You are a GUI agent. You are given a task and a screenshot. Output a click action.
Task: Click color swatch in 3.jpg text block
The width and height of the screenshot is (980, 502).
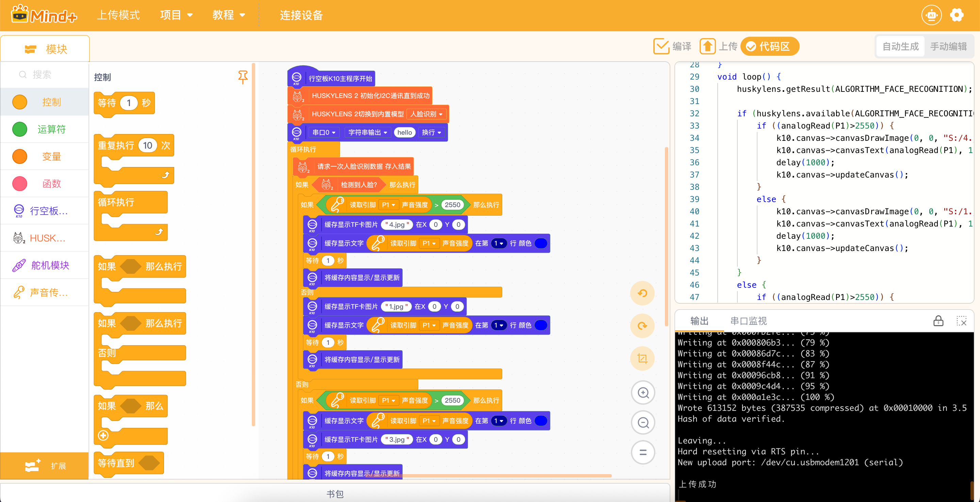pyautogui.click(x=541, y=421)
